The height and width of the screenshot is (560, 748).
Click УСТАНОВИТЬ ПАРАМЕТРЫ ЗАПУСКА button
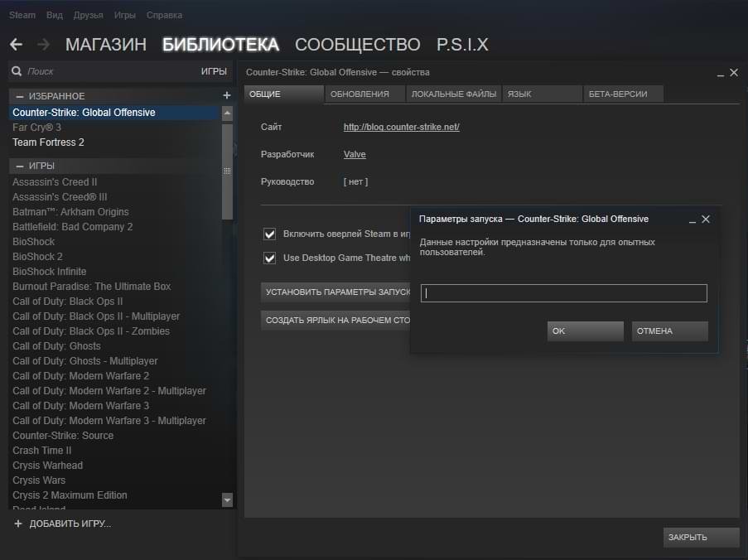[335, 292]
